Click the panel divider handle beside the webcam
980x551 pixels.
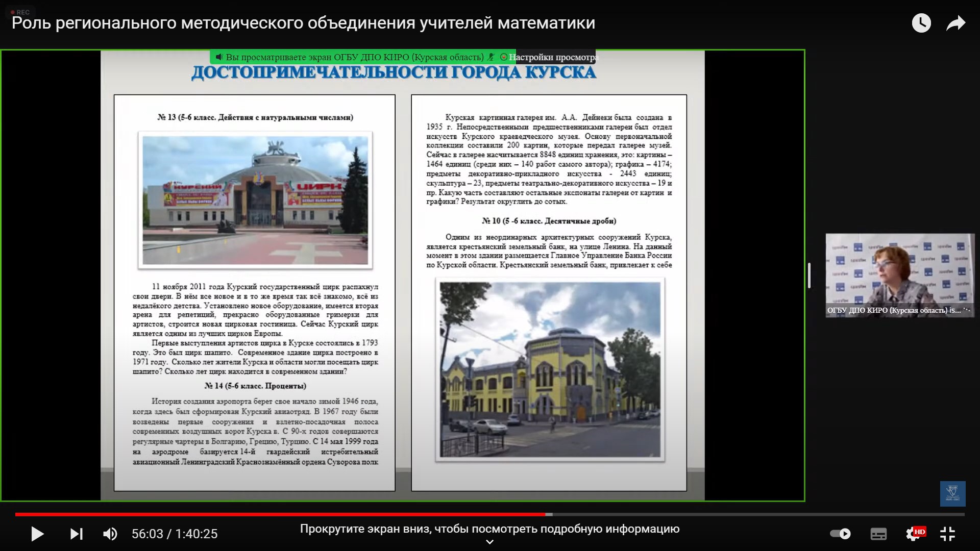coord(810,275)
